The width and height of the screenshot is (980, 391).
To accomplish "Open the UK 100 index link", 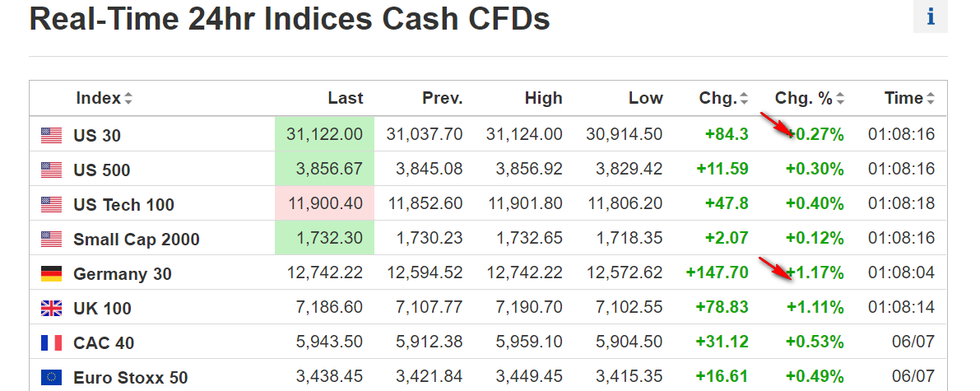I will click(102, 309).
